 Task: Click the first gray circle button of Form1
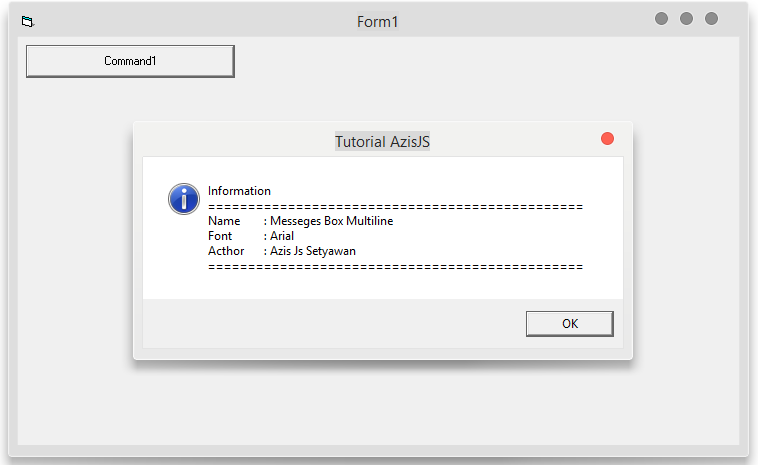tap(661, 18)
